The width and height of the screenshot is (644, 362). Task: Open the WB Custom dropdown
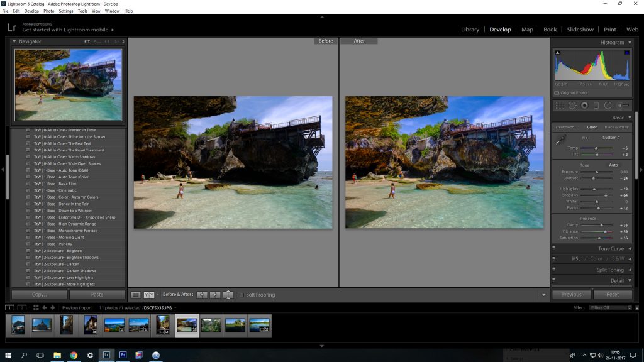pyautogui.click(x=611, y=138)
